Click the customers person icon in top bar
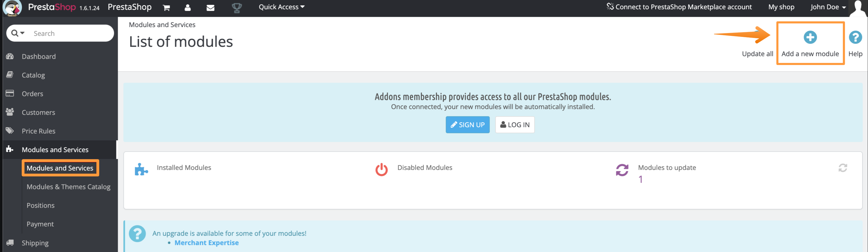This screenshot has width=868, height=252. coord(188,7)
